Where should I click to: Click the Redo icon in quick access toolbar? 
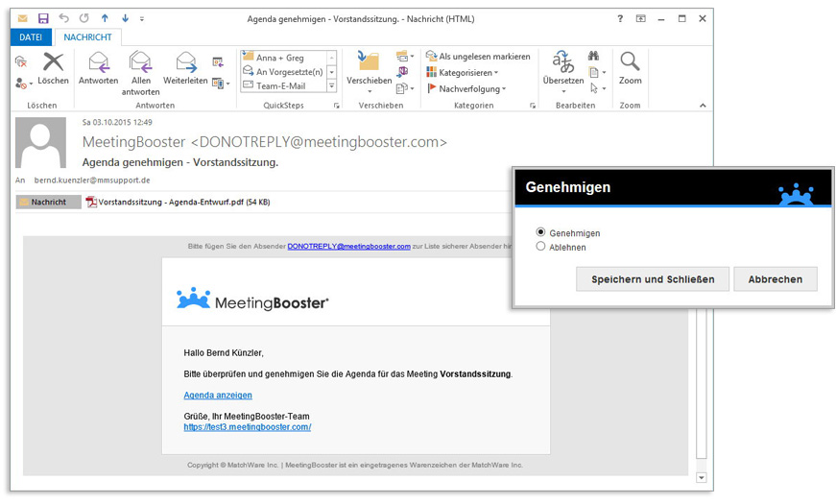pos(84,18)
